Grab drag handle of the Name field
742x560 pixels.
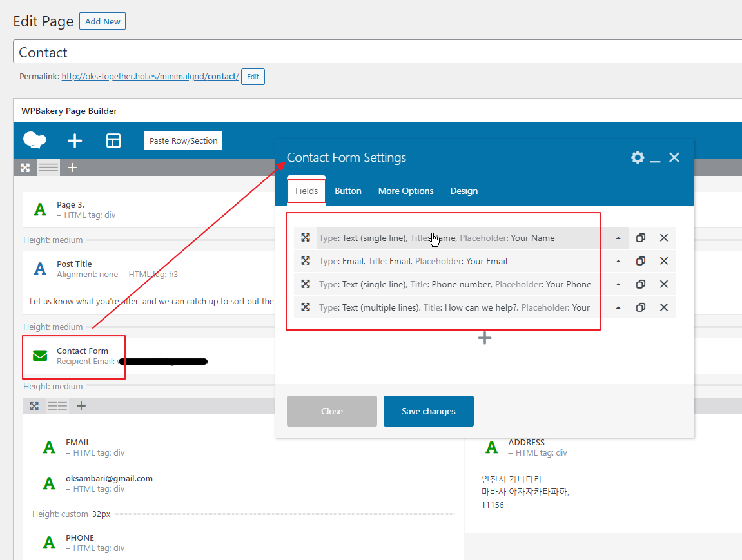[306, 237]
